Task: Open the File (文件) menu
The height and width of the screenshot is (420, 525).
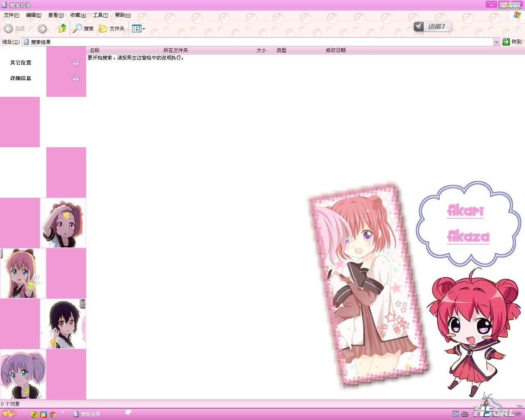Action: 11,15
